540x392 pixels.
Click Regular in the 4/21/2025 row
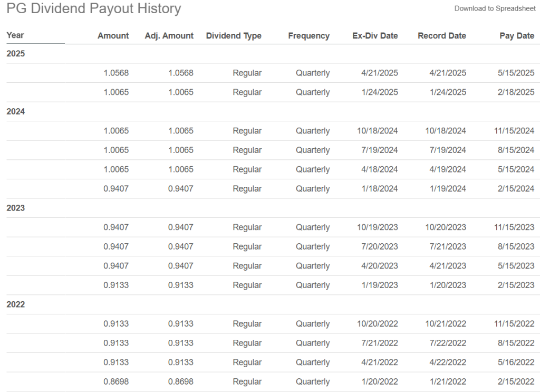pos(247,73)
